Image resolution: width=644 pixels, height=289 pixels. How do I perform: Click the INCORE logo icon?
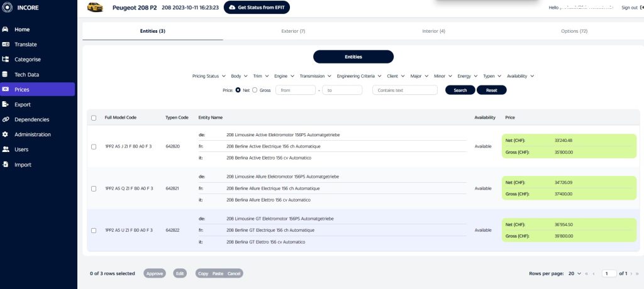7,8
